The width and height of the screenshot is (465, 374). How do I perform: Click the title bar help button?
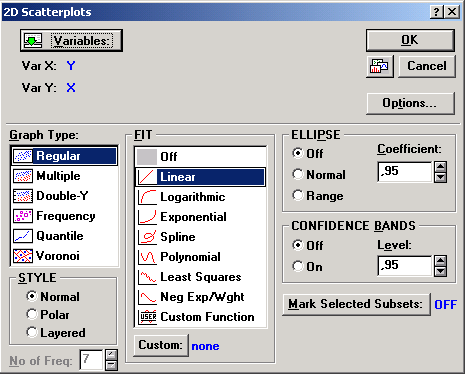pyautogui.click(x=437, y=12)
